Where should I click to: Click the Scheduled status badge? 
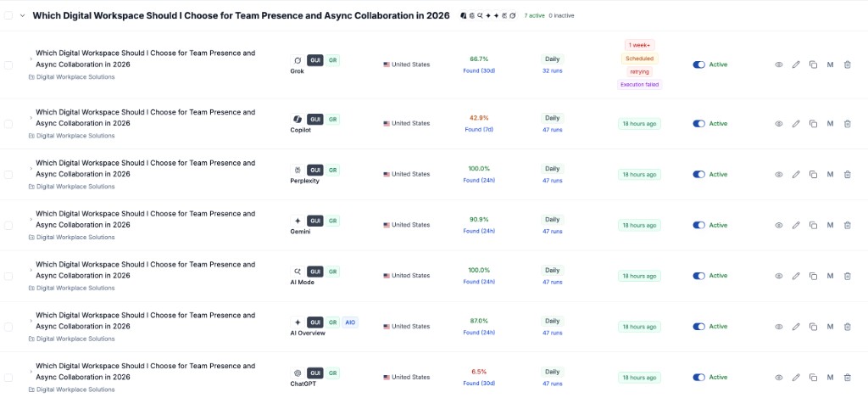pyautogui.click(x=639, y=59)
